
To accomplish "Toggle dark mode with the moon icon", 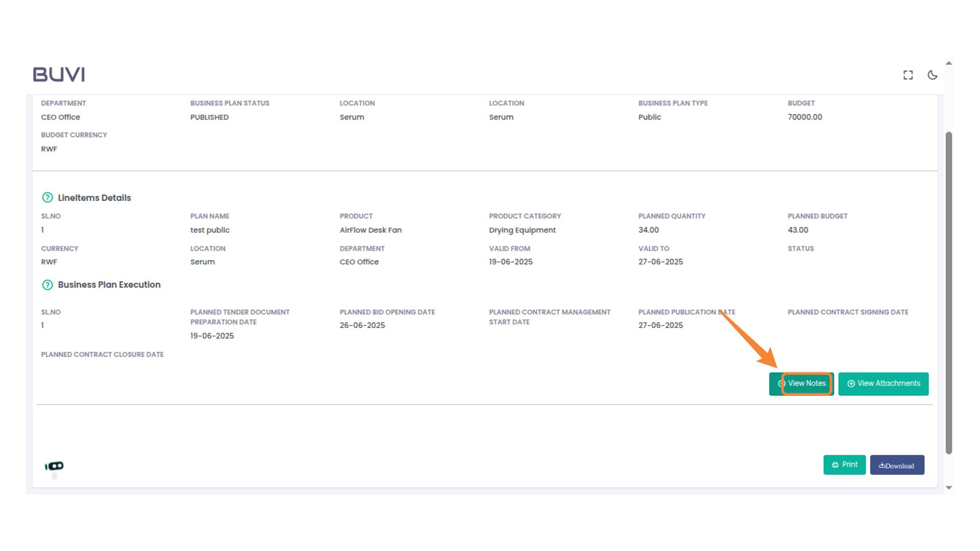I will click(x=933, y=75).
